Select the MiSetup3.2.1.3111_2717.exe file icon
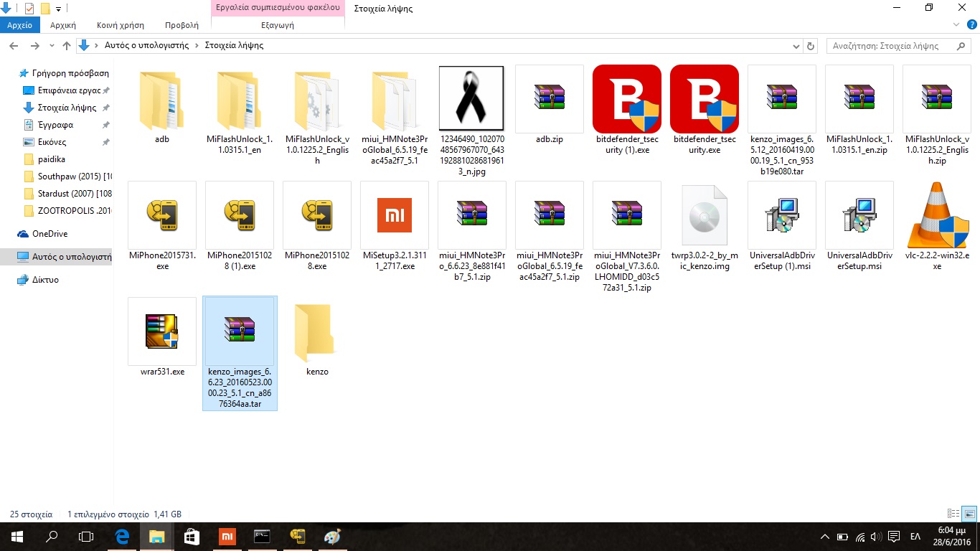Screen dimensions: 980x551 [395, 215]
